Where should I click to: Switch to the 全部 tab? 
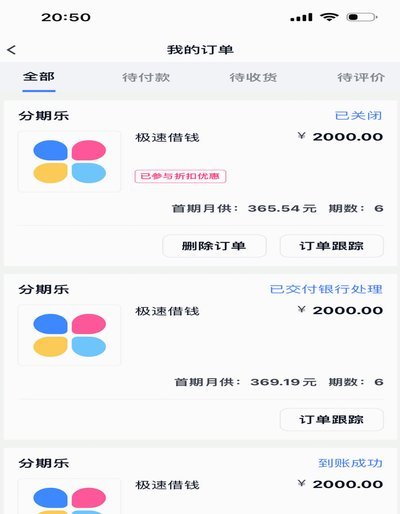[x=39, y=77]
